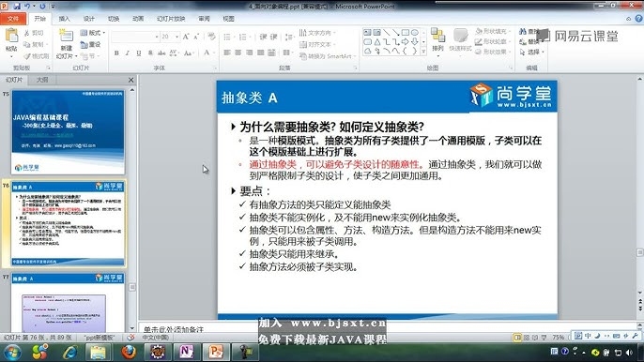Viewport: 644px width, 362px height.
Task: Click the Cut (剪切) scissors icon
Action: click(27, 33)
